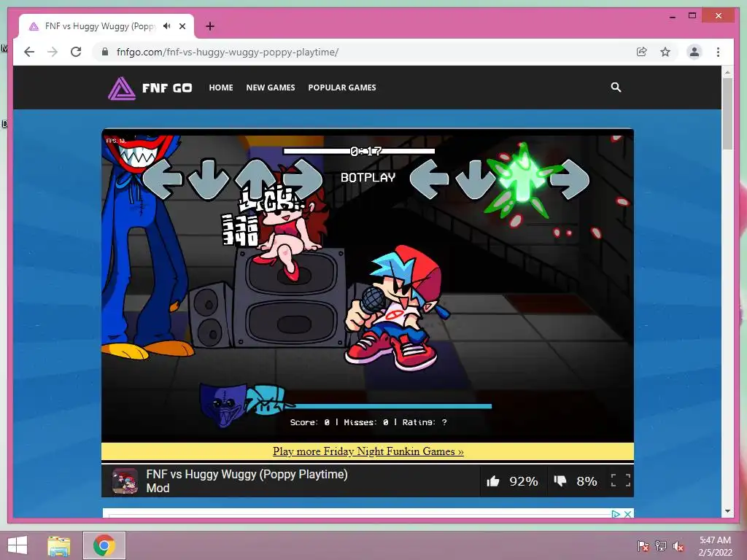Image resolution: width=747 pixels, height=560 pixels.
Task: Click FNF GO site title text
Action: point(167,88)
